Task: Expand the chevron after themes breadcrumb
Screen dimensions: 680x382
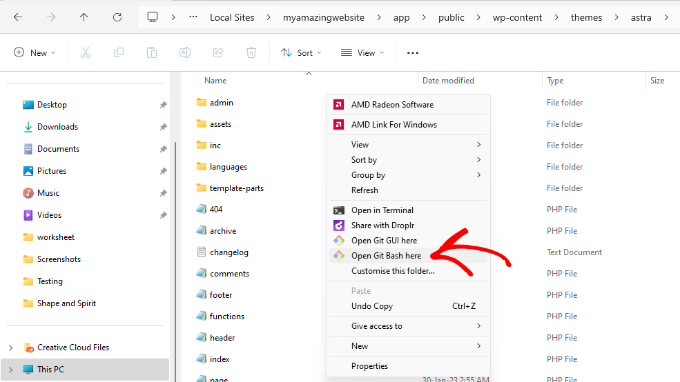Action: point(616,18)
